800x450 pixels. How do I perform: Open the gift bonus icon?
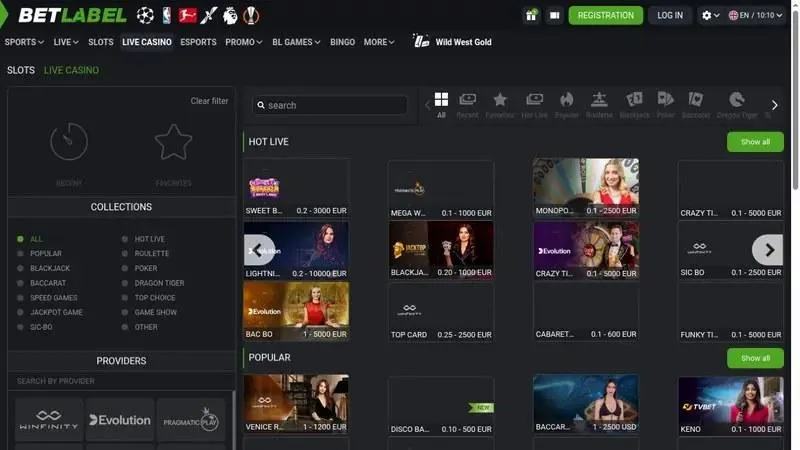[x=531, y=15]
